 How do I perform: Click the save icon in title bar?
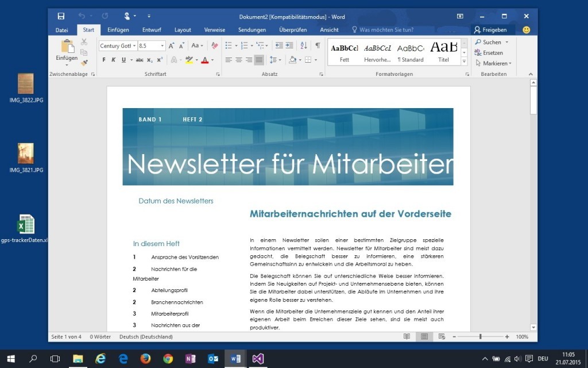coord(61,16)
